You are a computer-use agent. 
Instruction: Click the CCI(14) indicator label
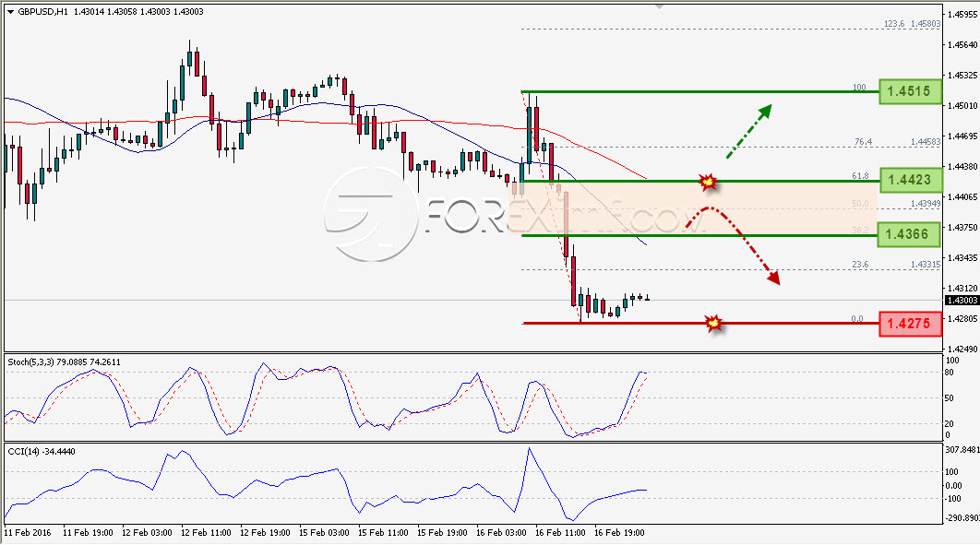(42, 451)
